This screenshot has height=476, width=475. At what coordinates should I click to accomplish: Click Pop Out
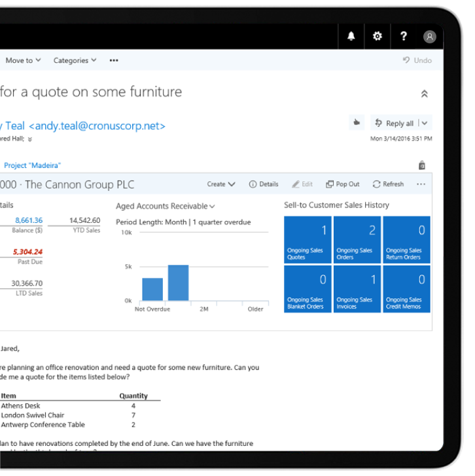pos(343,184)
